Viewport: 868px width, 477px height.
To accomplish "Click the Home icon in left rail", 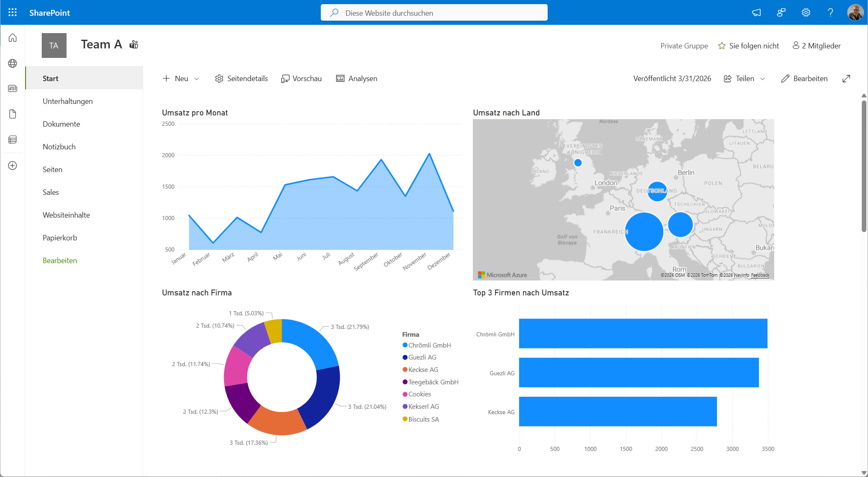I will pos(12,38).
